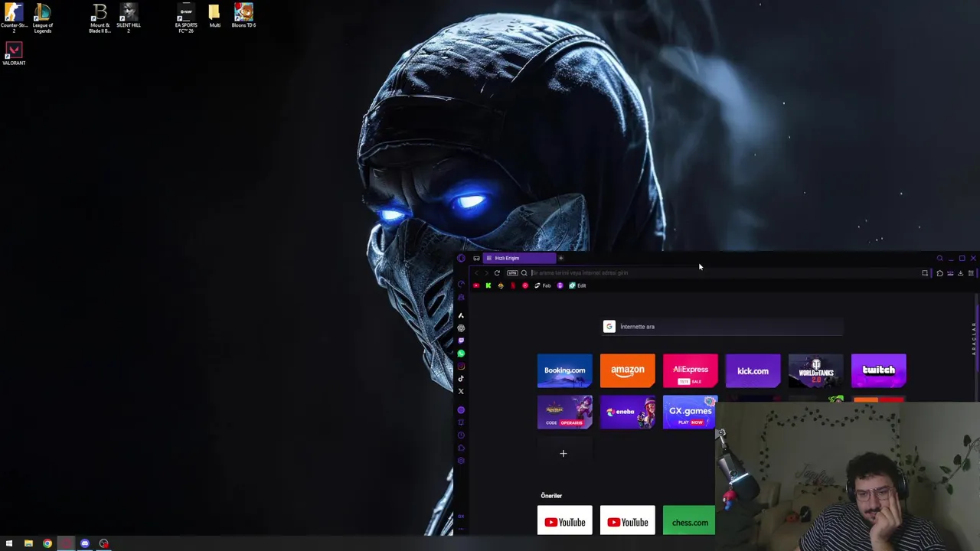Open the tab islands workspace icon
The image size is (980, 551).
(x=476, y=258)
